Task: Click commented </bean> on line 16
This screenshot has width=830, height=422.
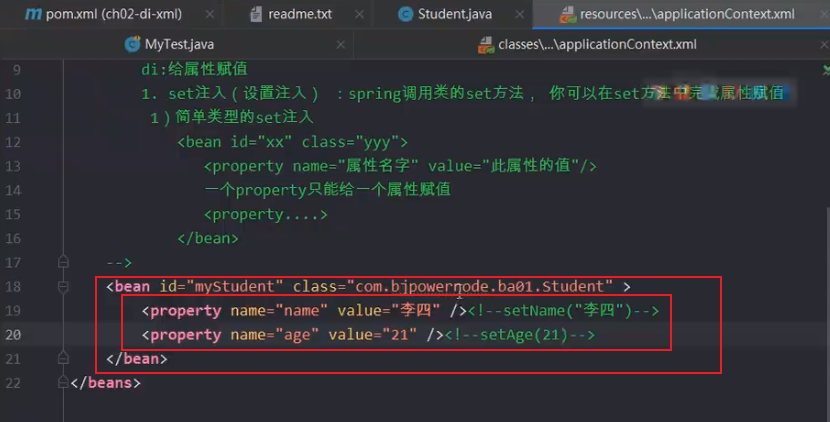Action: click(x=208, y=238)
